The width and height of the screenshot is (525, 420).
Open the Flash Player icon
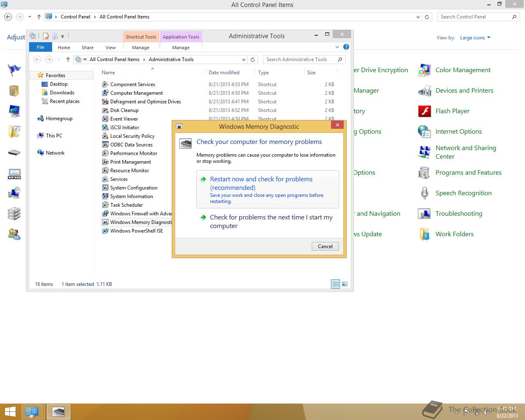(x=424, y=111)
